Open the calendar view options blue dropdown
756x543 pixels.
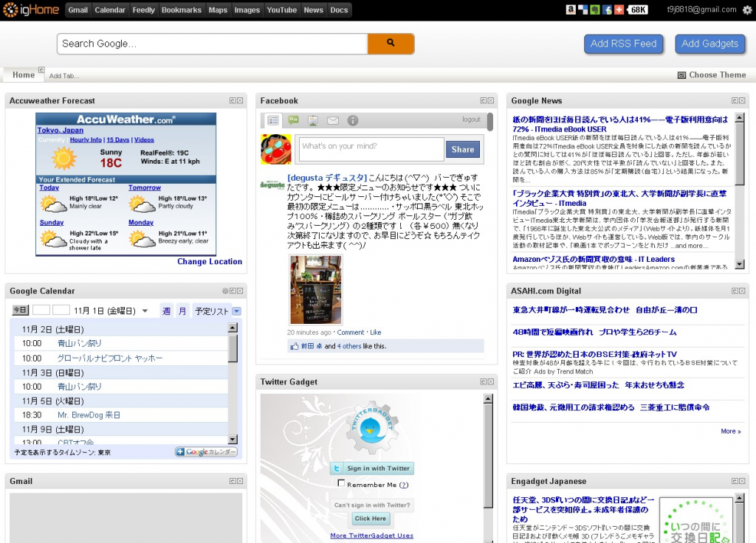[x=236, y=311]
